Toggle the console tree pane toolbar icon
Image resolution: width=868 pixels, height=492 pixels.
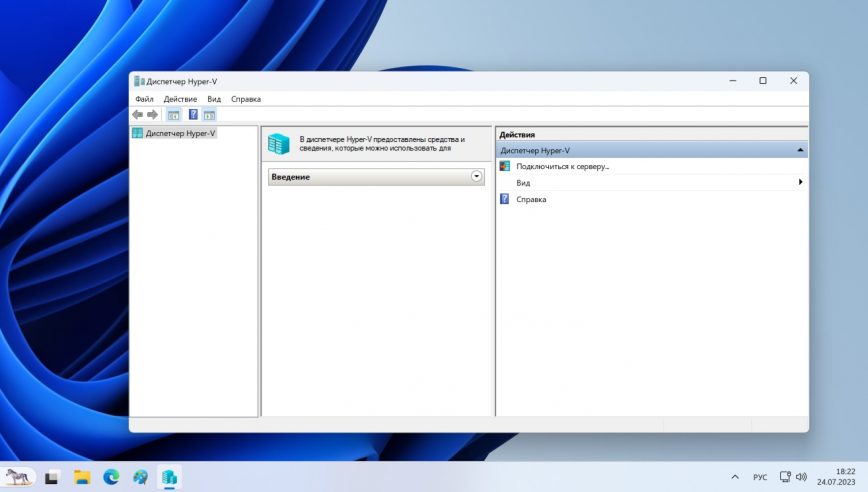[x=173, y=115]
